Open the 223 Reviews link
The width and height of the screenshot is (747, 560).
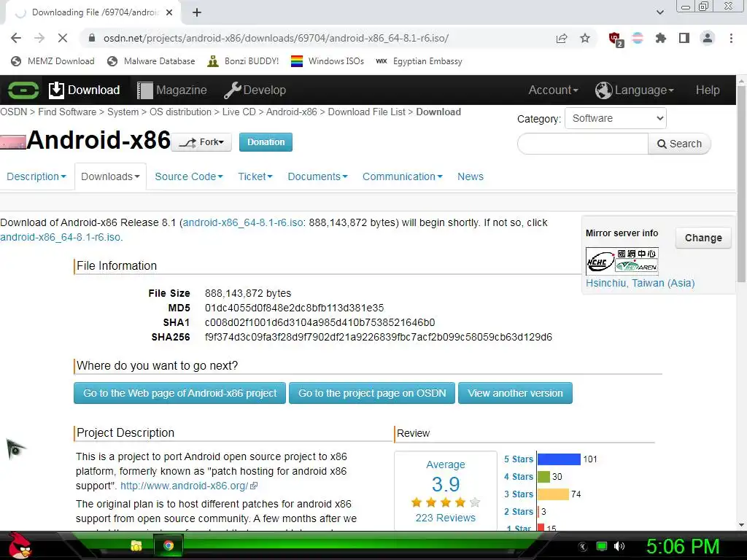click(x=446, y=518)
